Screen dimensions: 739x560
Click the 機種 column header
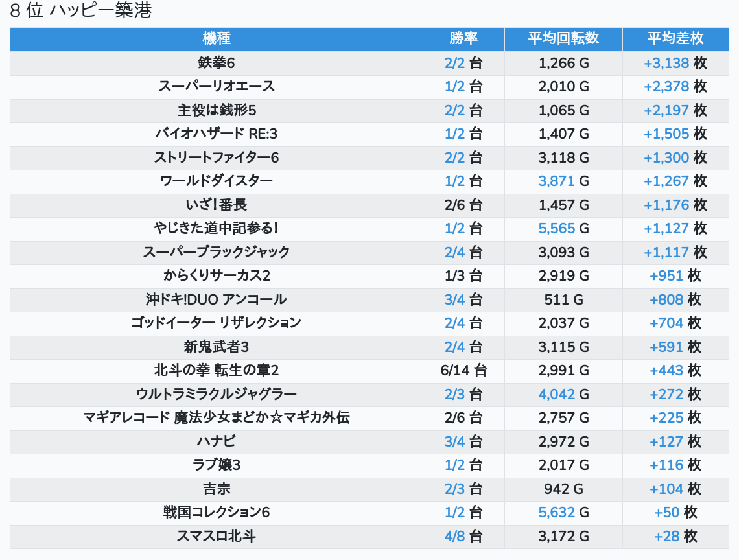coord(217,39)
